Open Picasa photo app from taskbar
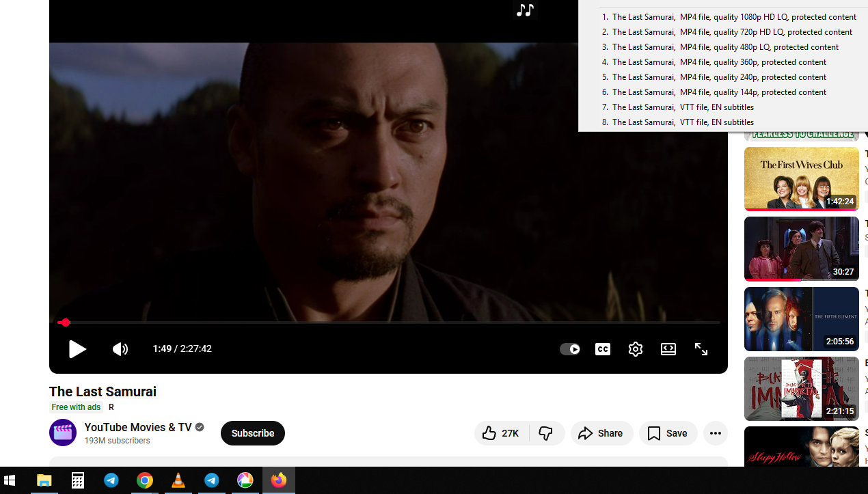The height and width of the screenshot is (494, 868). click(245, 480)
